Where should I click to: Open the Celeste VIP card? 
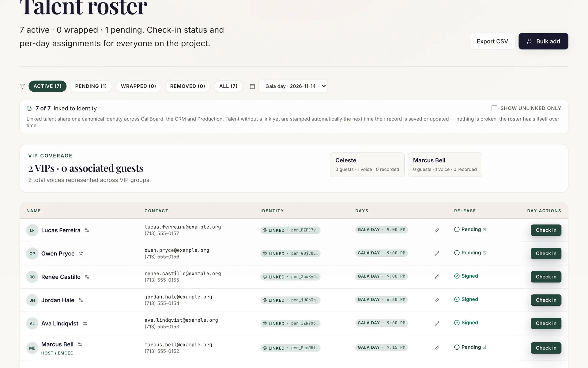(x=367, y=165)
